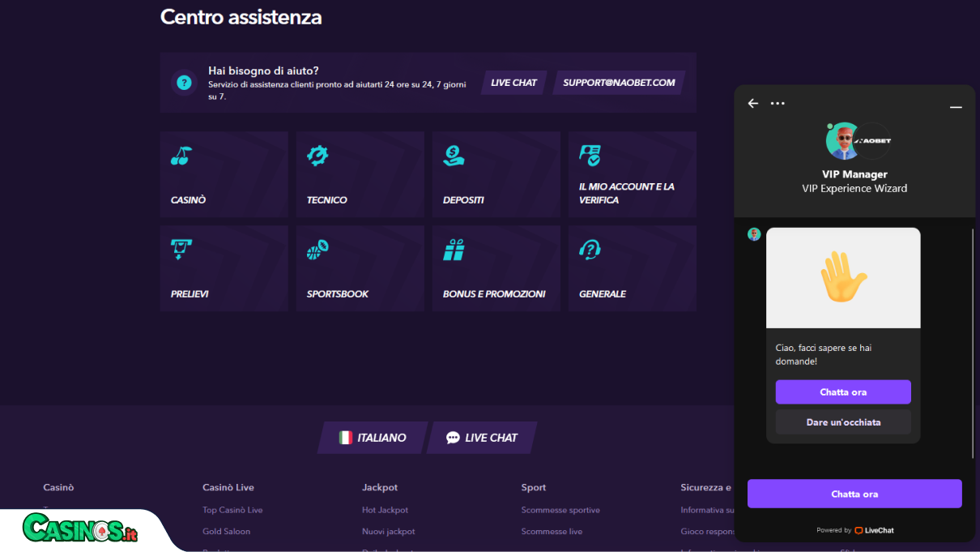Click the Casinos.it logo
This screenshot has width=980, height=552.
[80, 528]
